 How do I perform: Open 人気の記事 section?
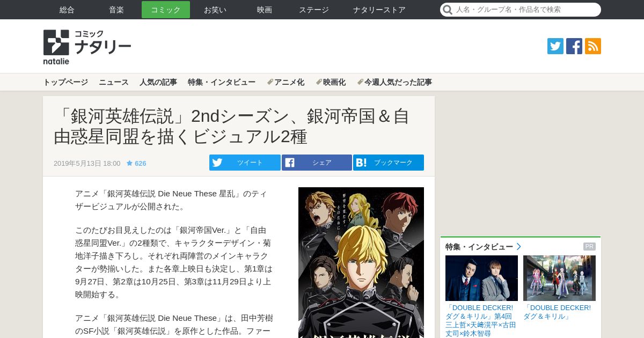pos(158,82)
